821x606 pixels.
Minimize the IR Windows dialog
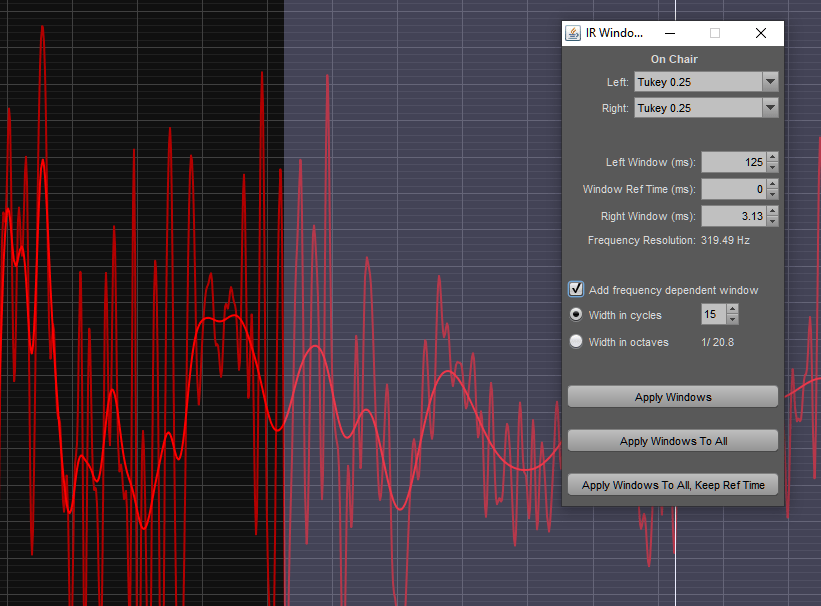[670, 33]
